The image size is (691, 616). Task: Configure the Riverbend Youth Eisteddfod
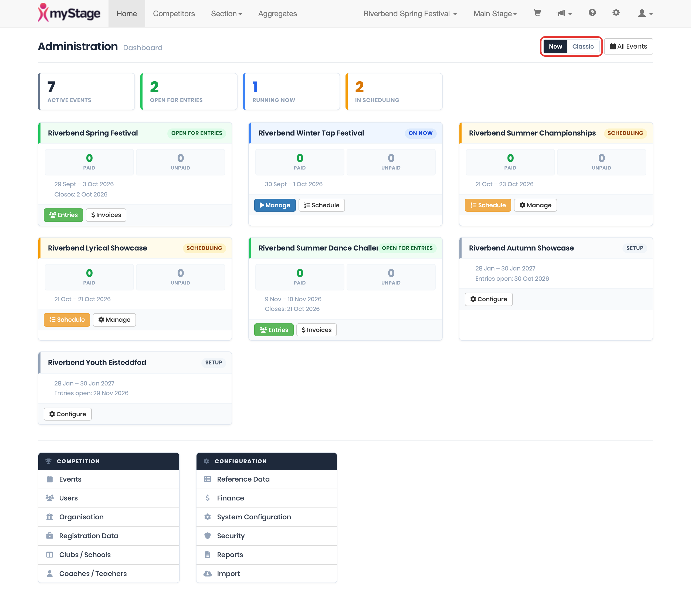68,414
